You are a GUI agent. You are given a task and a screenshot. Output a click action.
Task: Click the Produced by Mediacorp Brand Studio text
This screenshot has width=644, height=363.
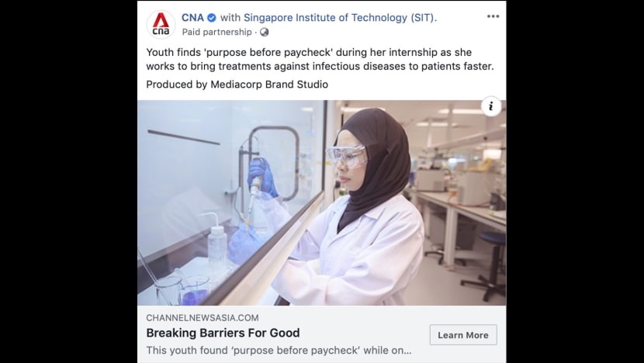[237, 85]
